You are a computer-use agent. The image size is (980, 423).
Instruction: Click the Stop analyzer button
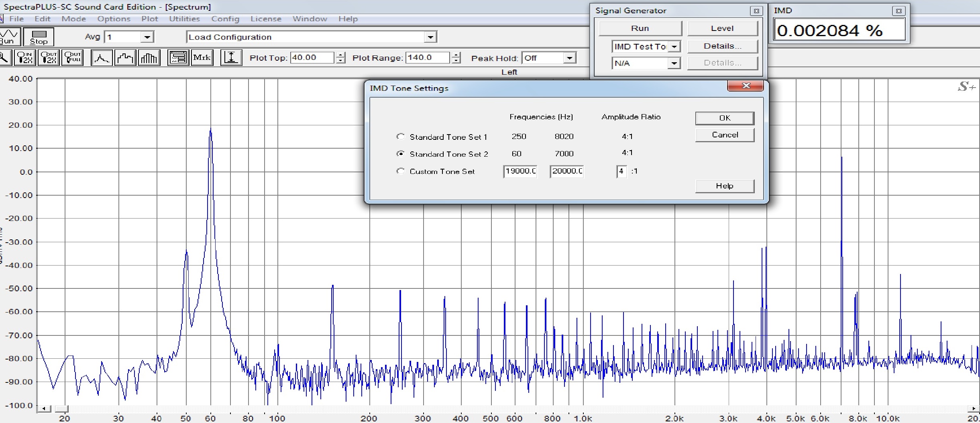click(39, 37)
